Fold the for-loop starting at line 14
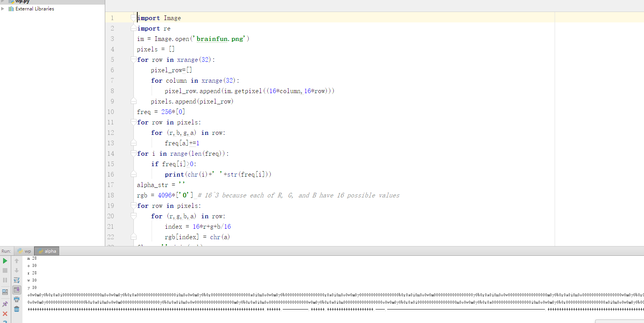 (x=133, y=153)
